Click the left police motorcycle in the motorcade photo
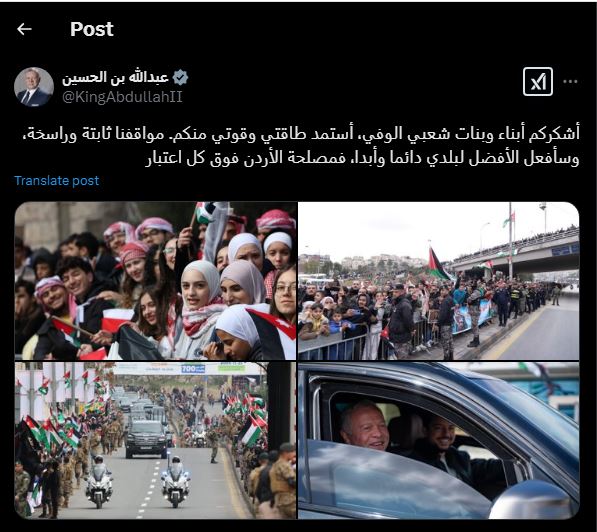Image resolution: width=597 pixels, height=532 pixels. coord(99,483)
